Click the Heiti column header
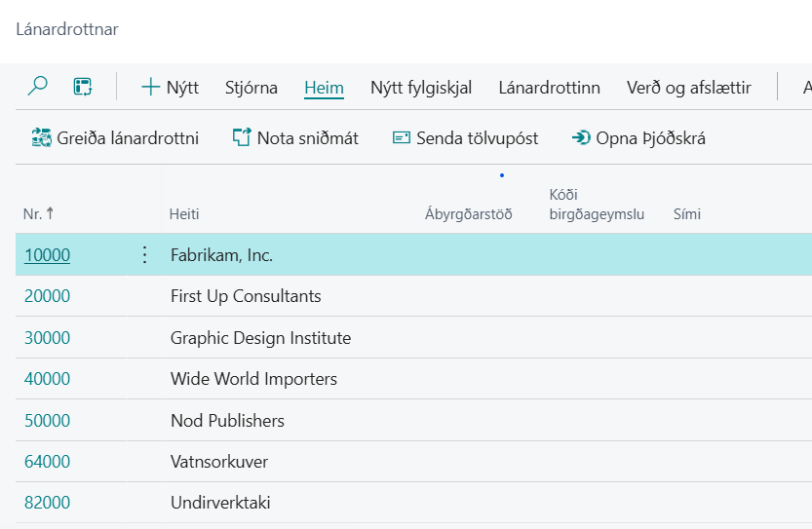Screen dimensions: 812x529 click(184, 214)
